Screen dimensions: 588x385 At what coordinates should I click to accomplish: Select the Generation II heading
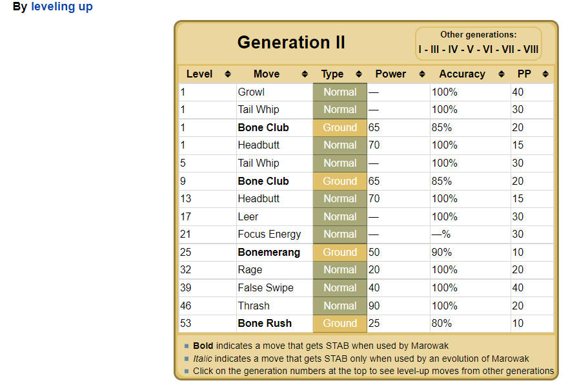(291, 42)
